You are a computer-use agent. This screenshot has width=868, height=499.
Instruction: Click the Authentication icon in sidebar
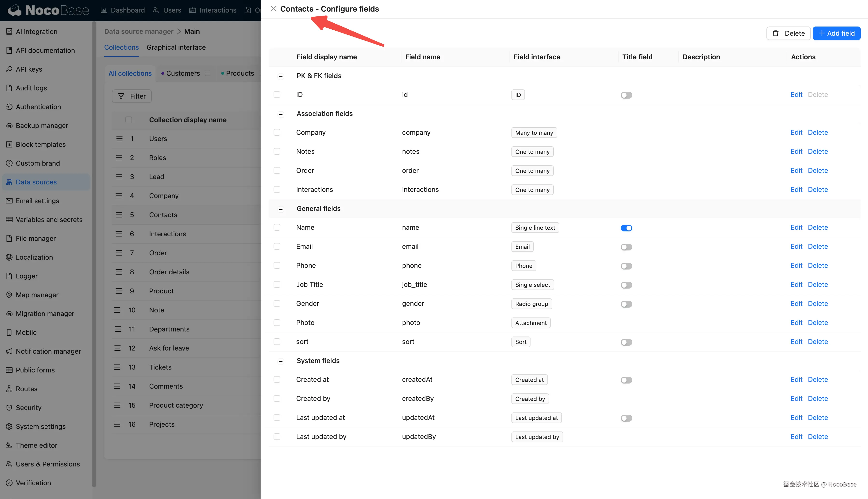click(9, 107)
